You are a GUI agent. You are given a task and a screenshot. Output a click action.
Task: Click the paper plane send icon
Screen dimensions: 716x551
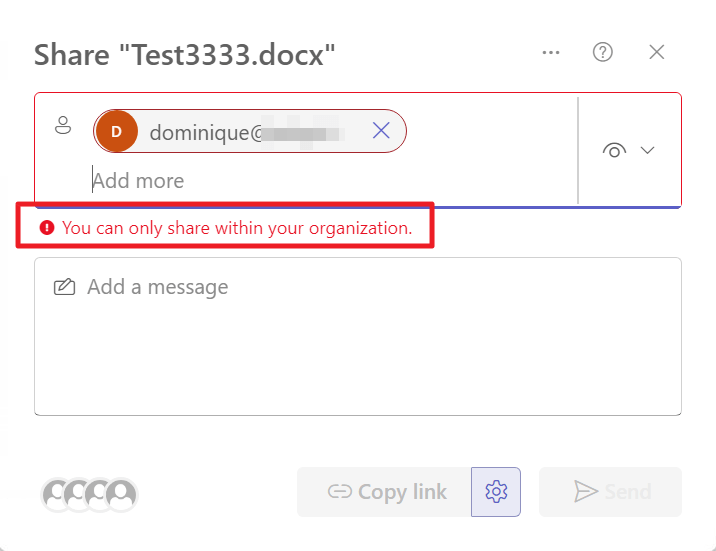[x=584, y=492]
